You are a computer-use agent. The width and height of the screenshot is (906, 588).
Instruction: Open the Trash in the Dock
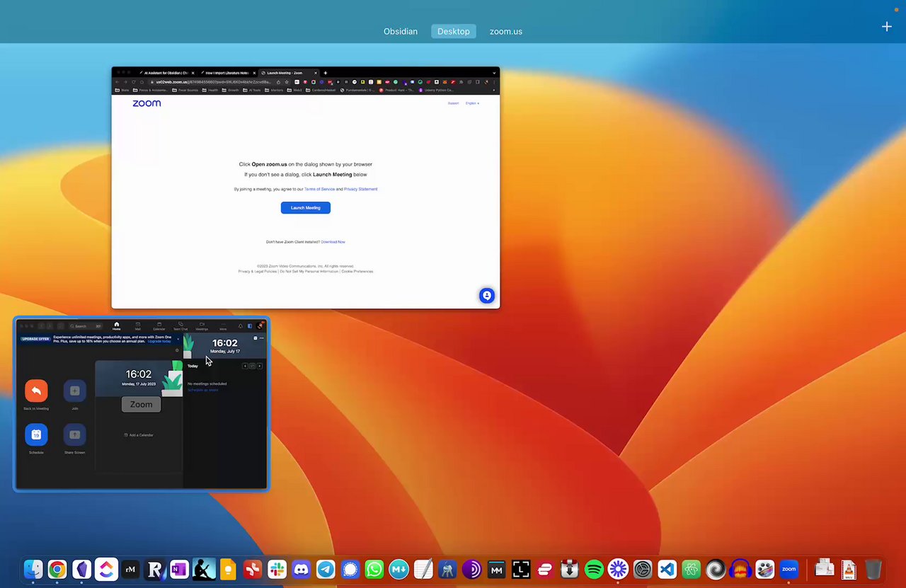coord(873,569)
